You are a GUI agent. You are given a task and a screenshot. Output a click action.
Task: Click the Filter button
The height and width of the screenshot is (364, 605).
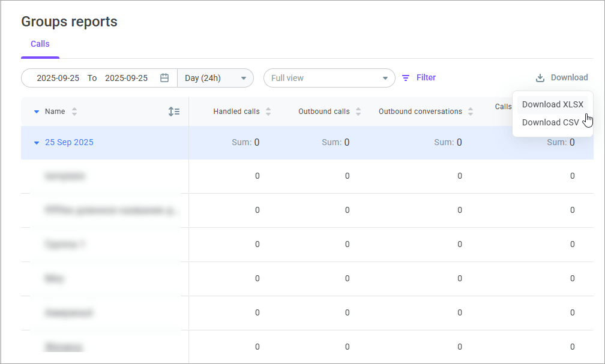[426, 77]
